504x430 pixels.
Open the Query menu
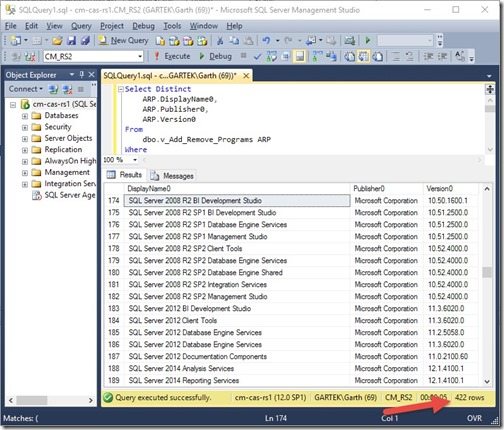coord(81,26)
